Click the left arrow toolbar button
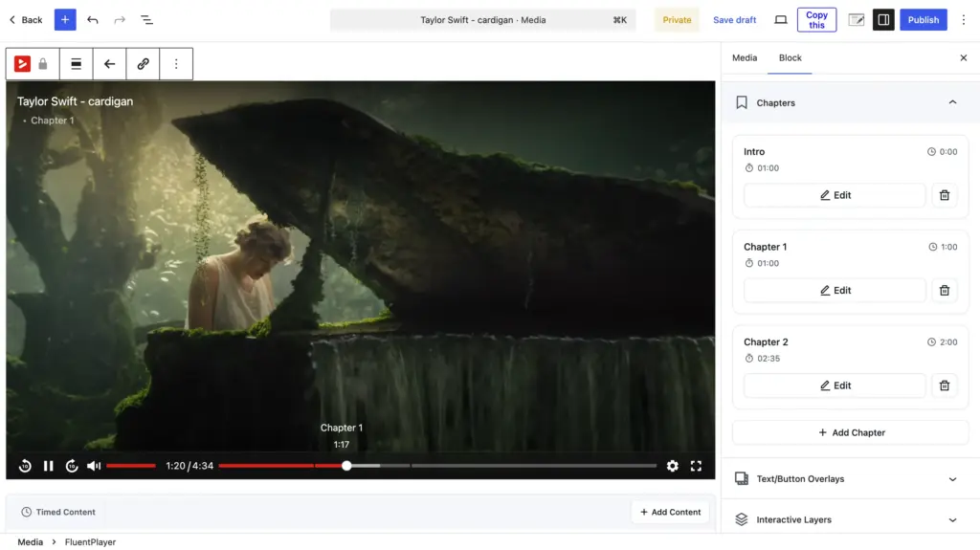 (x=109, y=64)
